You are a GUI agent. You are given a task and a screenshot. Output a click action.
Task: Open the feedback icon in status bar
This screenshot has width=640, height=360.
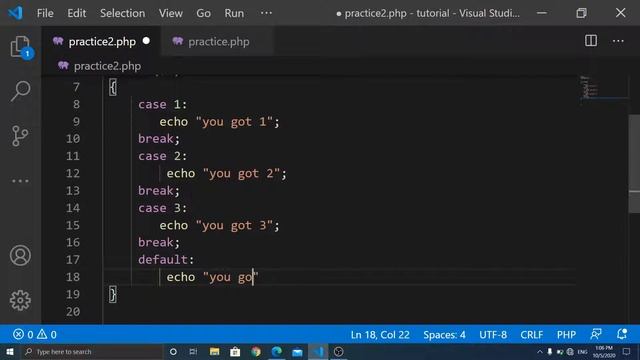(x=596, y=334)
